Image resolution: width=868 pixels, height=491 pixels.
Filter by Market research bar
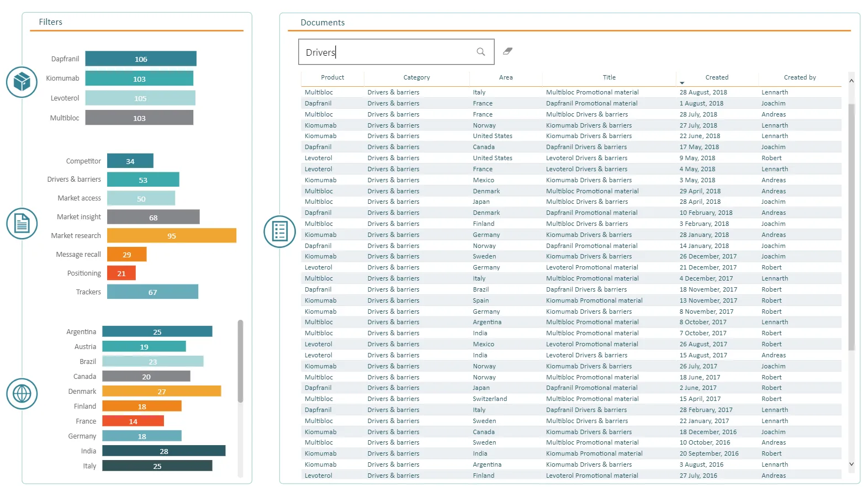click(x=172, y=235)
